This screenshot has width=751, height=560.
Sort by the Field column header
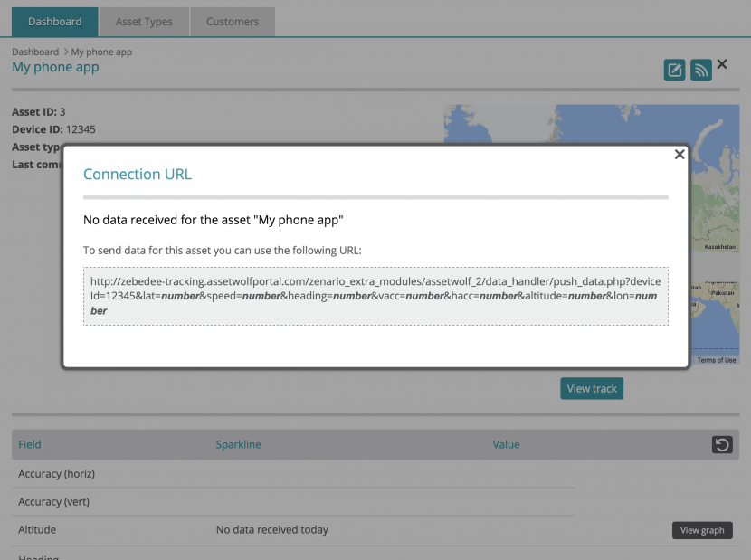click(x=30, y=444)
